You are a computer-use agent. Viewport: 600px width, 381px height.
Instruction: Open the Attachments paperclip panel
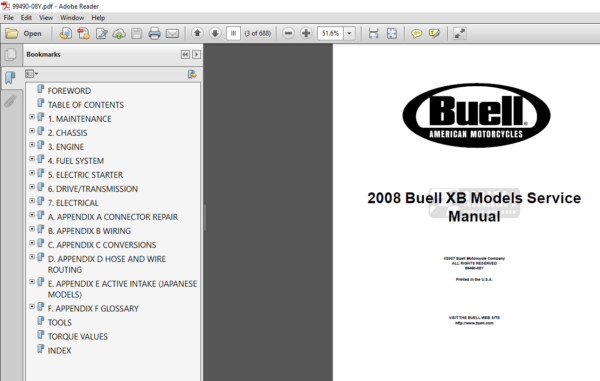tap(10, 101)
